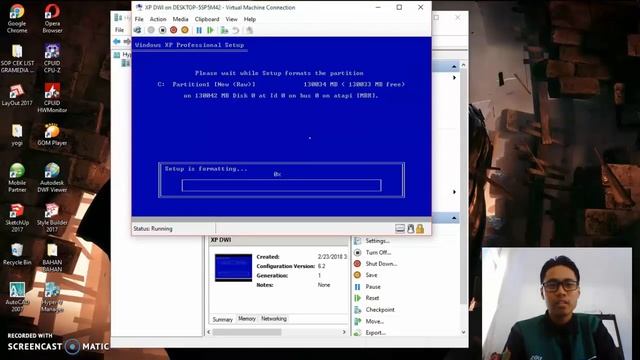Image resolution: width=640 pixels, height=360 pixels.
Task: Click the Hyper-V Manager back arrow
Action: 117,42
